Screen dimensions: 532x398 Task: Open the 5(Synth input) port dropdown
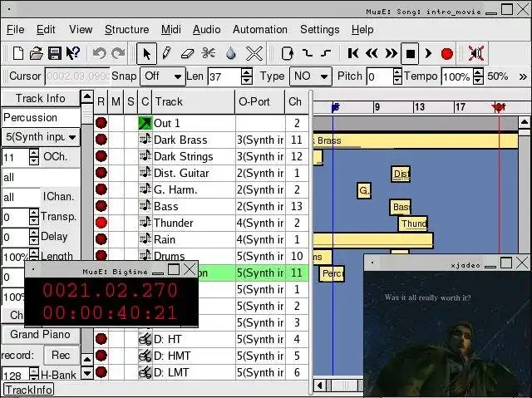41,137
